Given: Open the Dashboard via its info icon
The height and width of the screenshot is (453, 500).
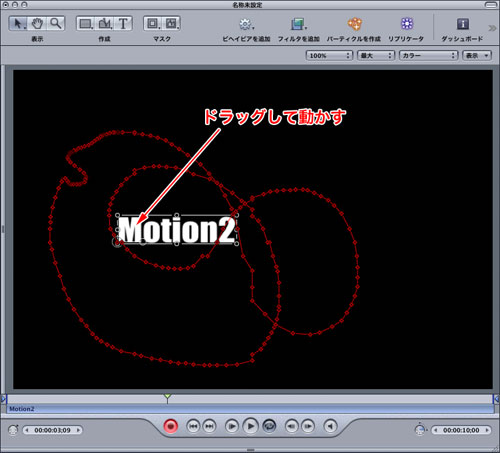Looking at the screenshot, I should coord(463,24).
